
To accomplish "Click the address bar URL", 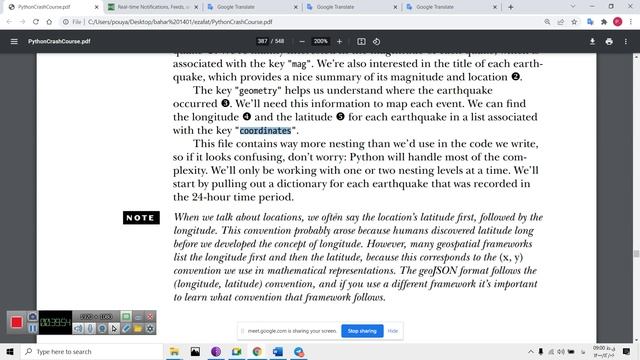I will click(x=180, y=22).
